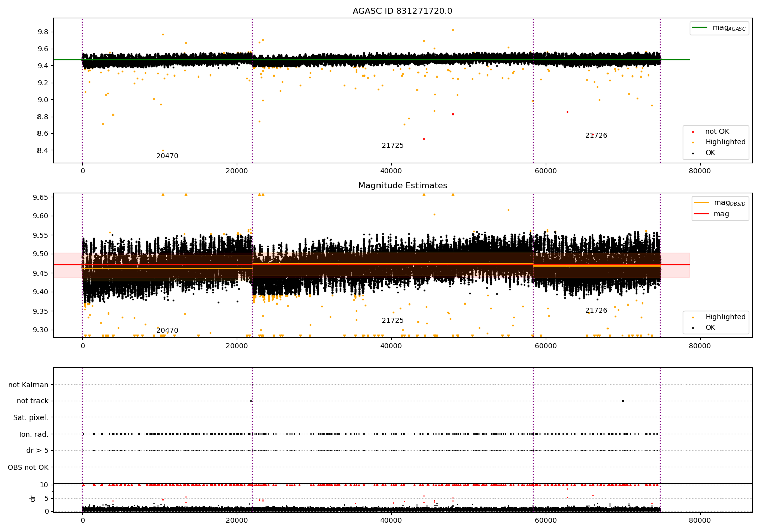The image size is (760, 532).
Task: Click the 9.40 y-axis tick in middle plot
Action: (41, 292)
